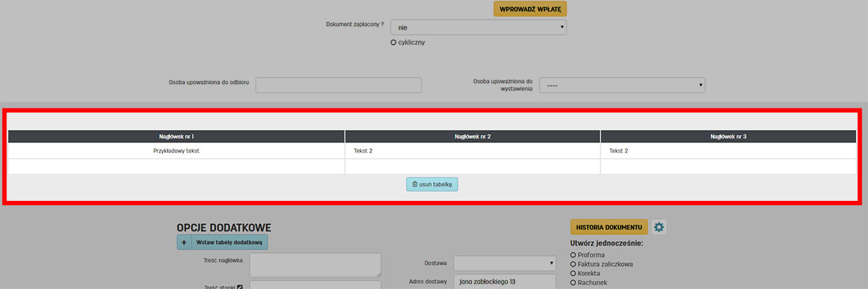The height and width of the screenshot is (289, 868).
Task: Choose the Proforma radio button
Action: [573, 255]
